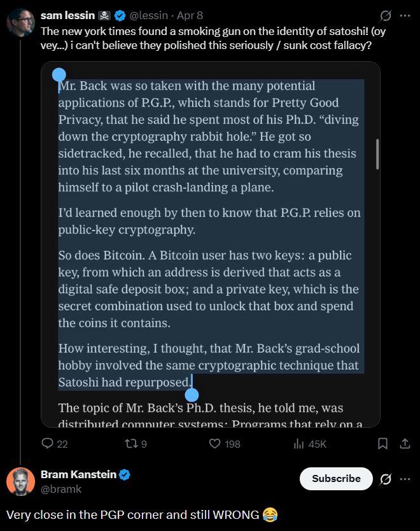Repost sam lessin's post
Screen dimensions: 420x531
(x=129, y=444)
